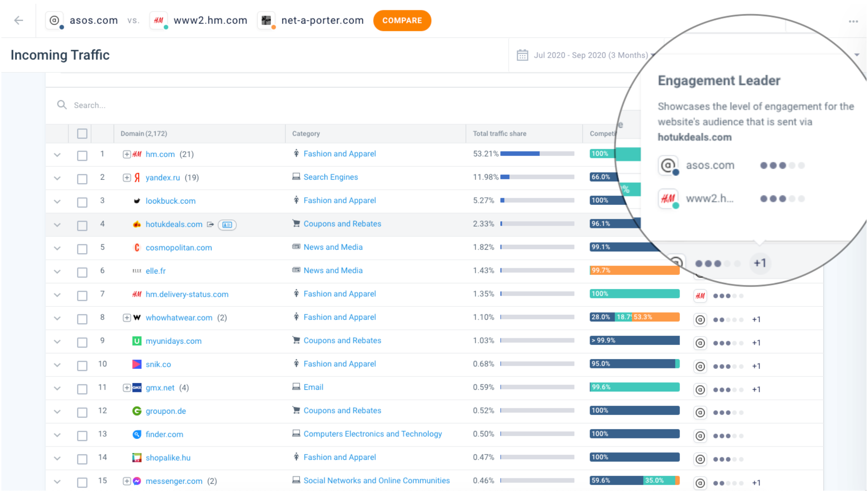868x491 pixels.
Task: Check the box for yandex.ru row
Action: pyautogui.click(x=82, y=179)
